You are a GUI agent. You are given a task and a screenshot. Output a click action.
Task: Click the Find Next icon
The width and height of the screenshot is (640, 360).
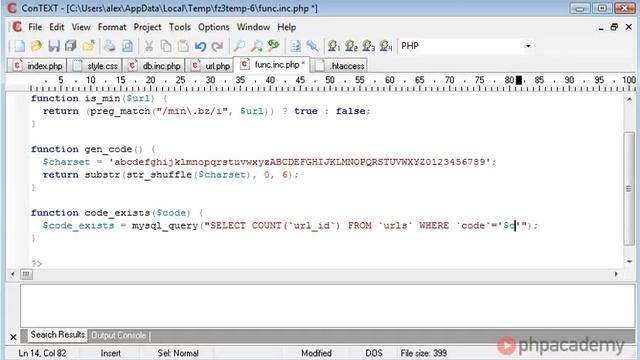256,46
